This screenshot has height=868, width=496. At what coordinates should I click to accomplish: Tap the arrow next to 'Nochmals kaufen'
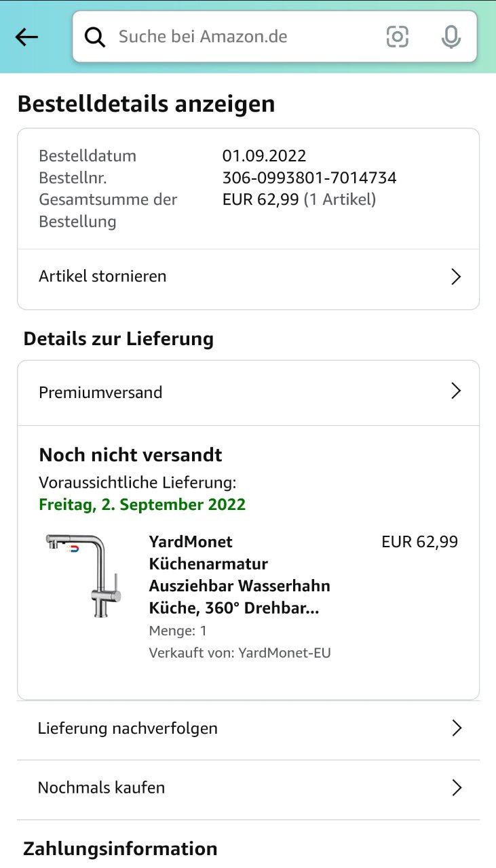point(457,787)
